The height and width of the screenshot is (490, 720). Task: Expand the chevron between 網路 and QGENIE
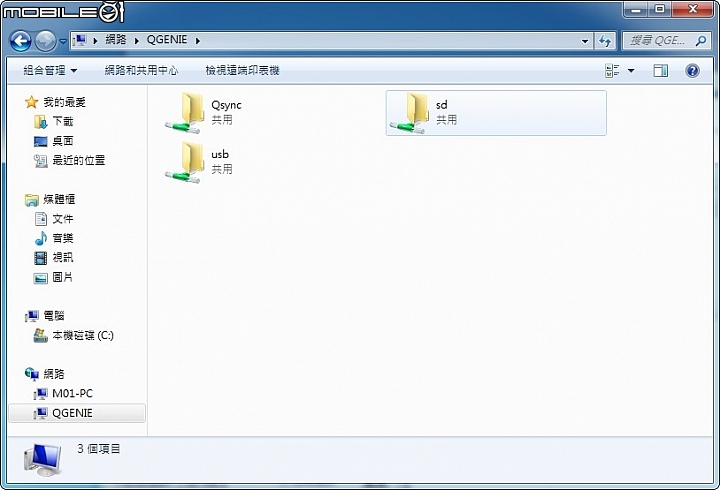(x=136, y=40)
